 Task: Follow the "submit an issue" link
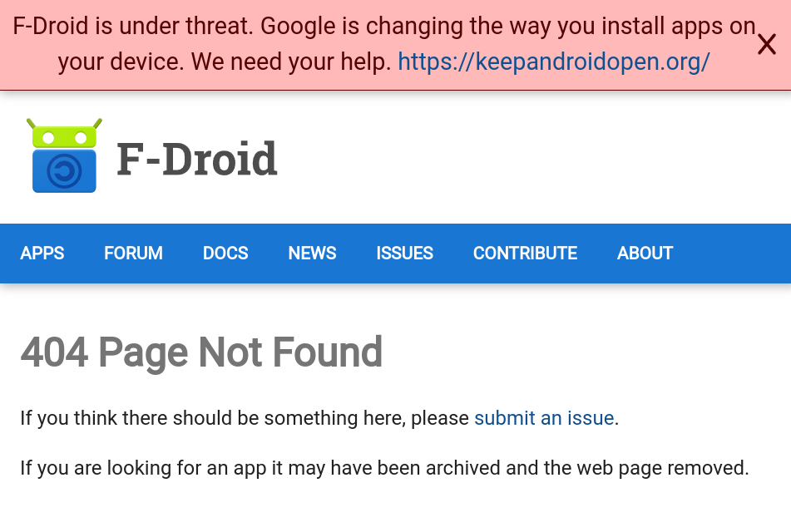point(544,418)
